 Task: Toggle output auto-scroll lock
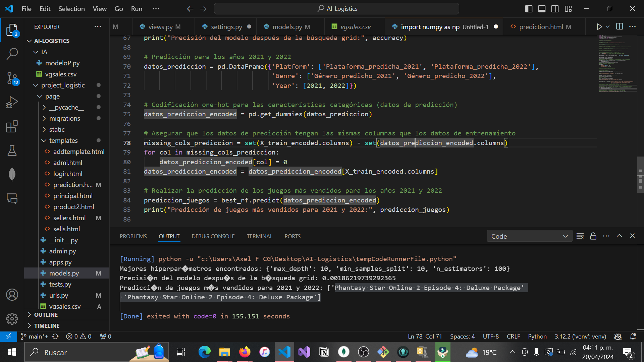(x=593, y=236)
